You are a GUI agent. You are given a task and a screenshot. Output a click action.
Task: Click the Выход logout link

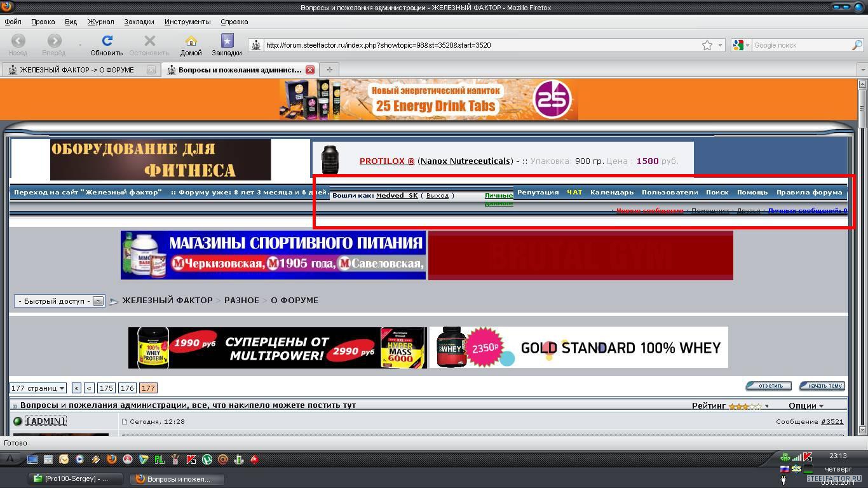coord(437,196)
